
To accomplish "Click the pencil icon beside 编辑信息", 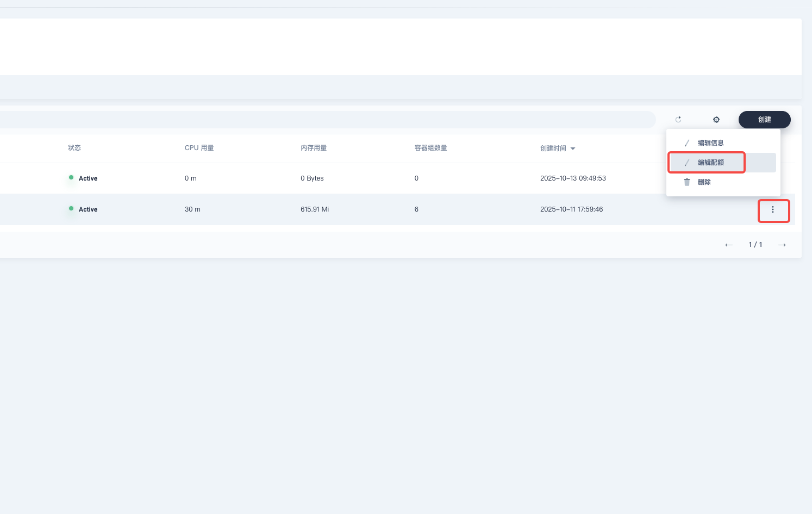I will [x=687, y=143].
